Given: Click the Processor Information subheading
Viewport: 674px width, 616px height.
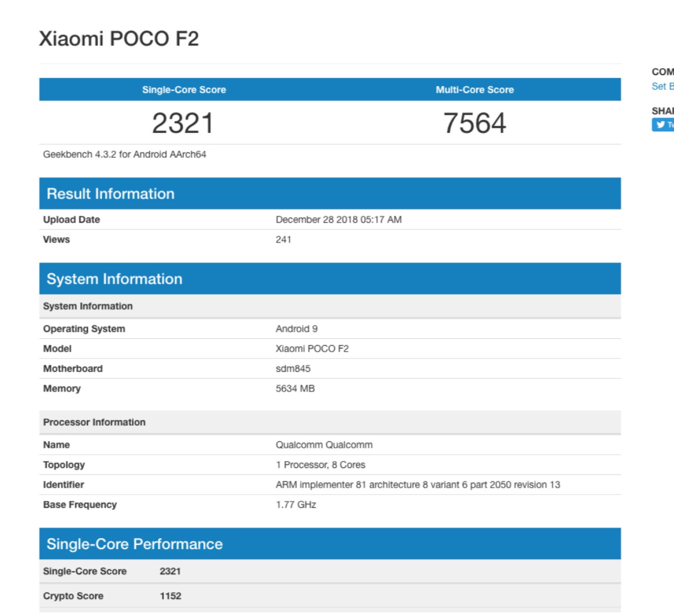Looking at the screenshot, I should click(x=94, y=422).
